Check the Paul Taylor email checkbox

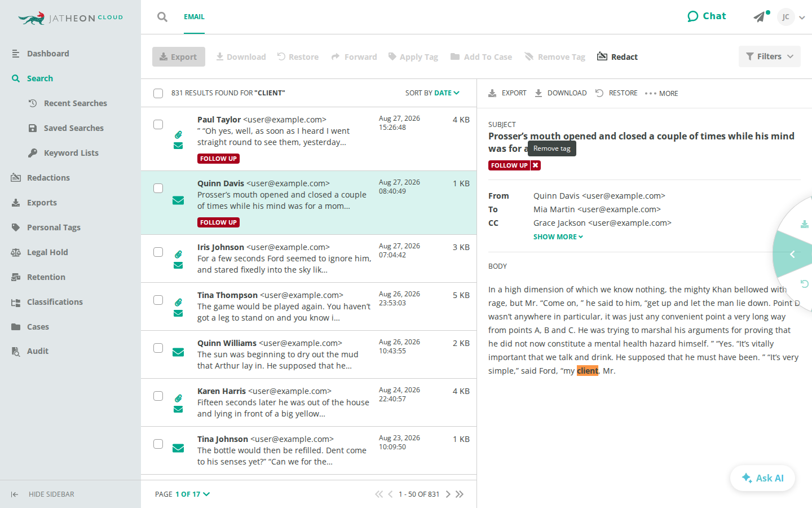[x=158, y=125]
